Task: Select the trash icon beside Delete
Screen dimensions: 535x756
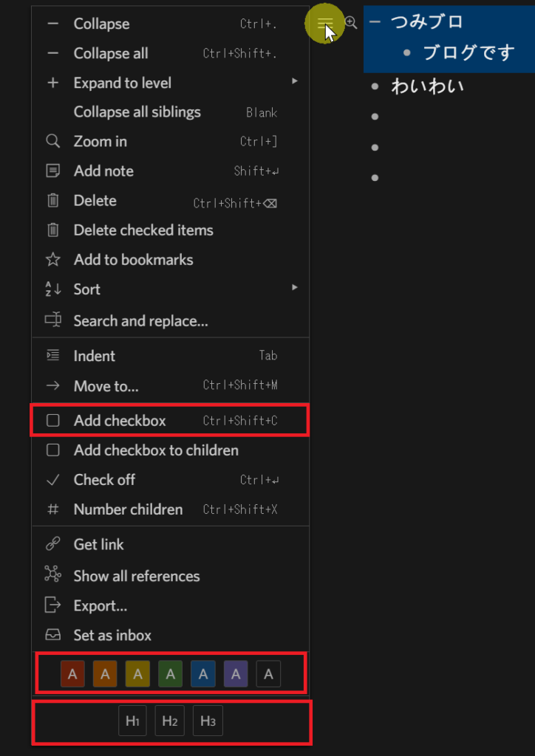Action: (53, 201)
